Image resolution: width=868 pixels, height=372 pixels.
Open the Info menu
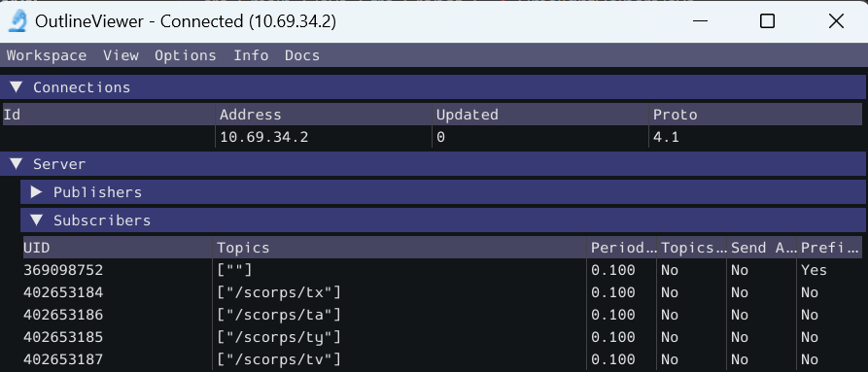[251, 55]
